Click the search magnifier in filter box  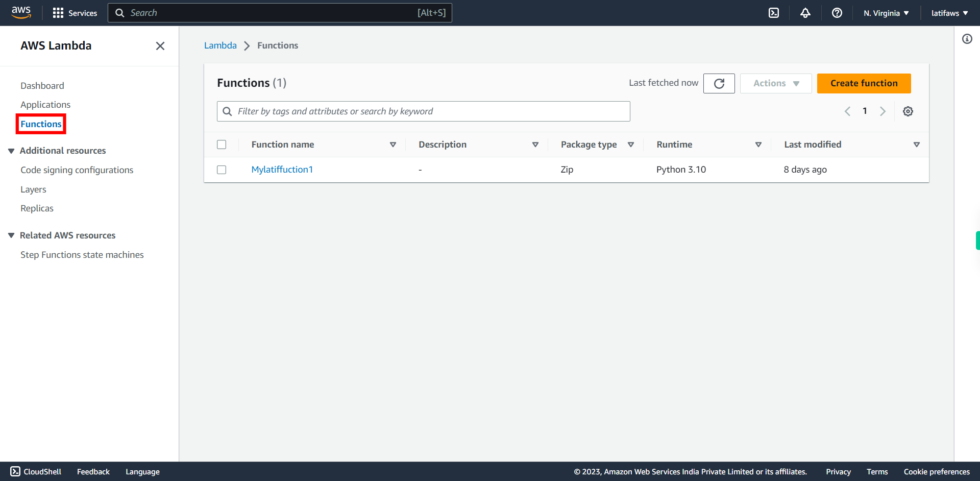pos(228,111)
